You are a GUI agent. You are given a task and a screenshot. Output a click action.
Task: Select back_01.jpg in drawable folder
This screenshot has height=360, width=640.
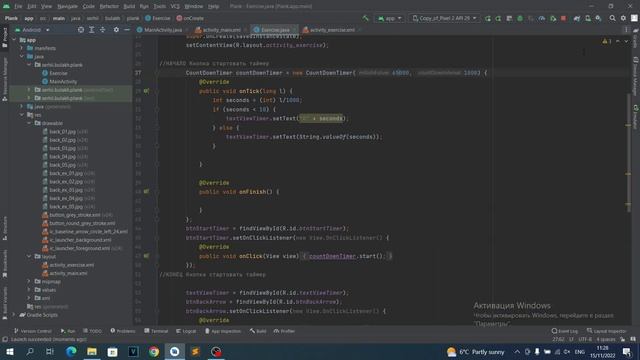coord(62,131)
